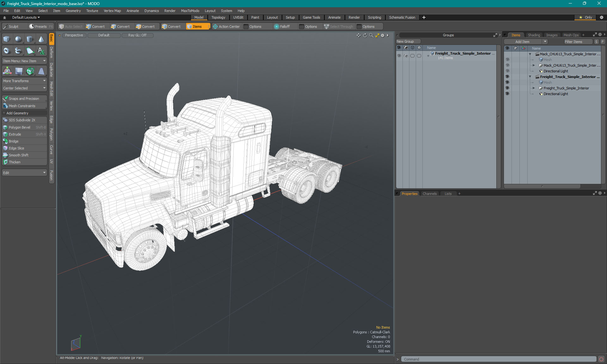Open the Texture menu
Image resolution: width=607 pixels, height=364 pixels.
pyautogui.click(x=92, y=11)
